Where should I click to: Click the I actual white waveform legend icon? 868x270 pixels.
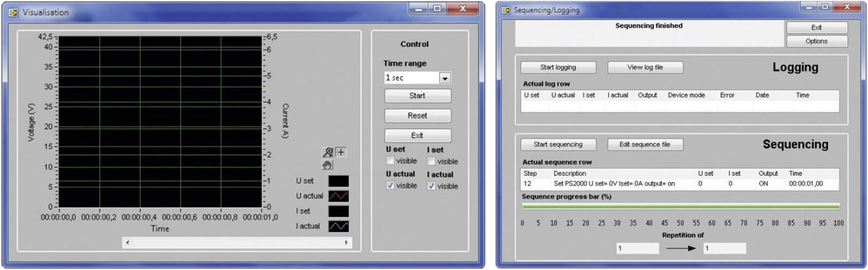[x=339, y=227]
